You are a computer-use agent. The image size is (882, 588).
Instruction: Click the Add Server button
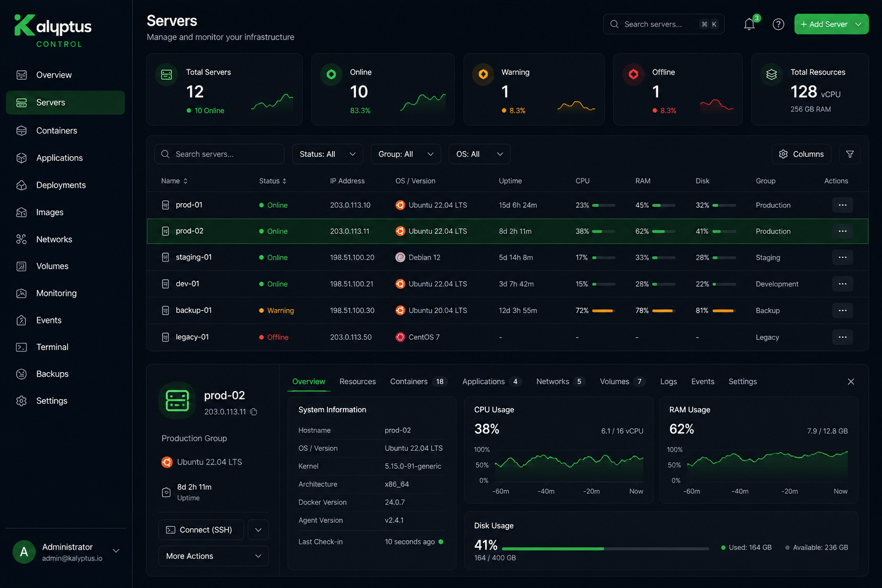(x=831, y=24)
